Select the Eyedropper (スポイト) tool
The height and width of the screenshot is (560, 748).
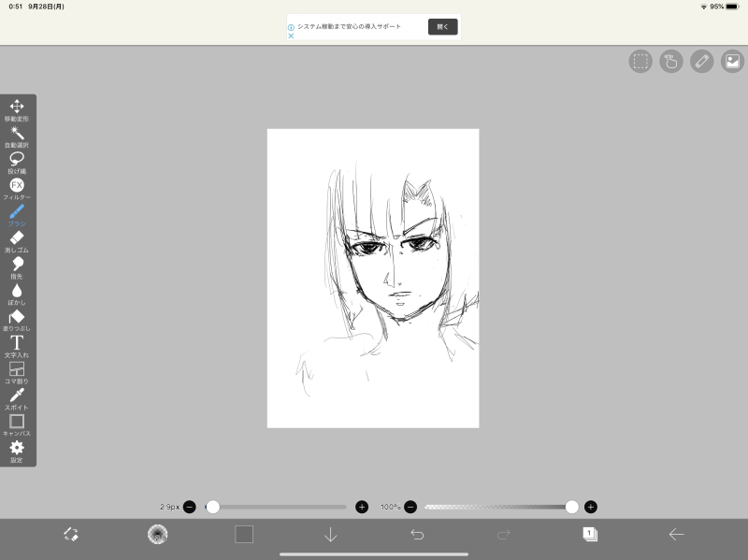click(x=17, y=399)
